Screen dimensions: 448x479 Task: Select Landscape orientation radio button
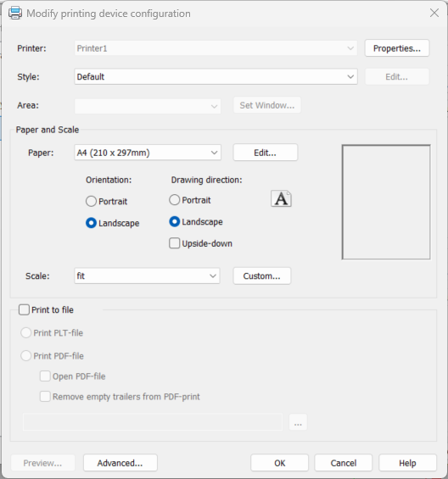point(91,223)
